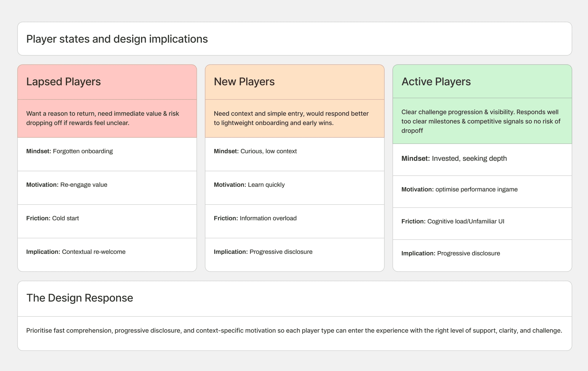The height and width of the screenshot is (371, 588).
Task: Click the orange New Players description block
Action: point(295,118)
